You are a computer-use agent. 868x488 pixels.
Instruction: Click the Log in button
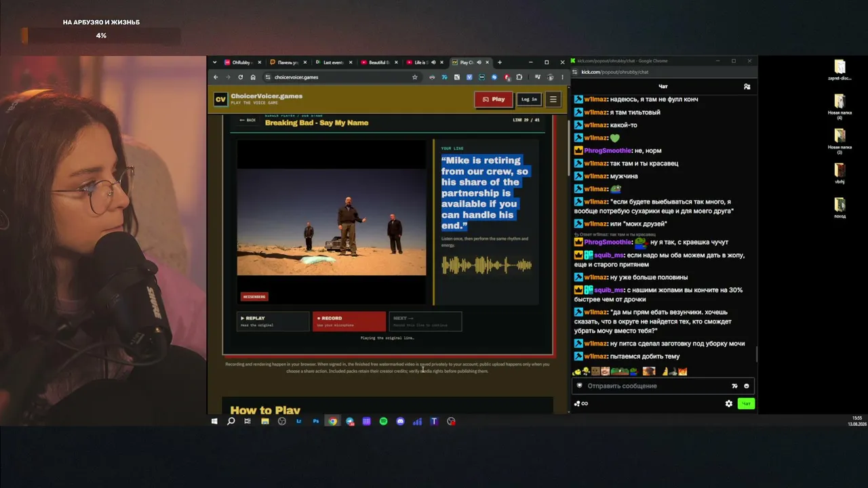(x=529, y=99)
